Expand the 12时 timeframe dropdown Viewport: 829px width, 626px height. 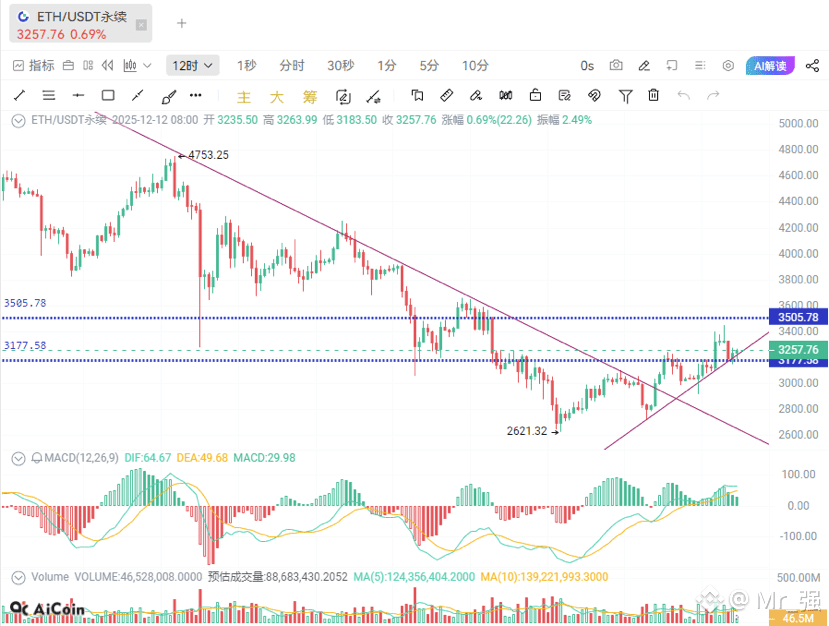click(192, 66)
